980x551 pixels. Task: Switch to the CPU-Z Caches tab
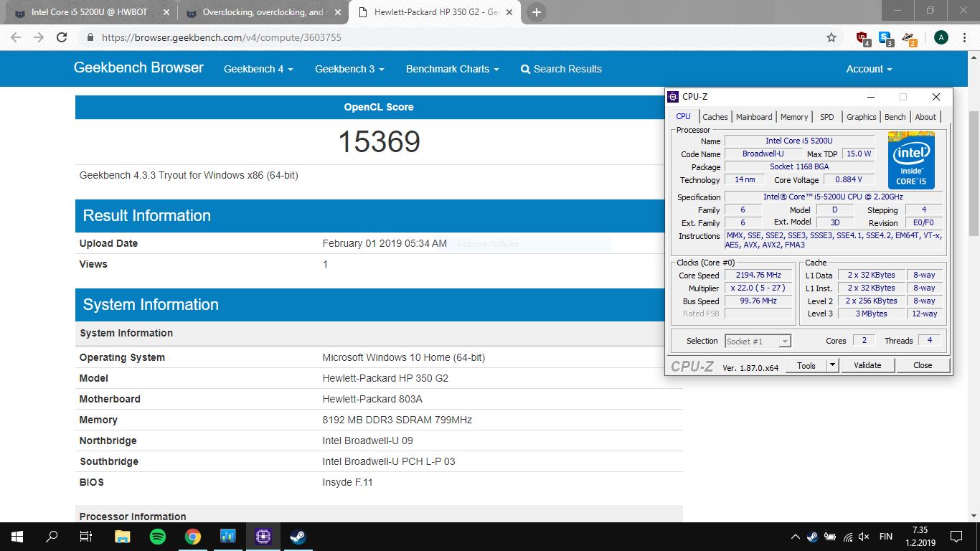715,117
